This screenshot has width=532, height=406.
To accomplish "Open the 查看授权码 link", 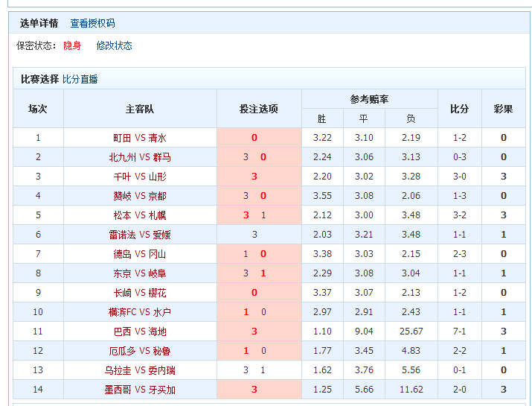I will tap(92, 24).
